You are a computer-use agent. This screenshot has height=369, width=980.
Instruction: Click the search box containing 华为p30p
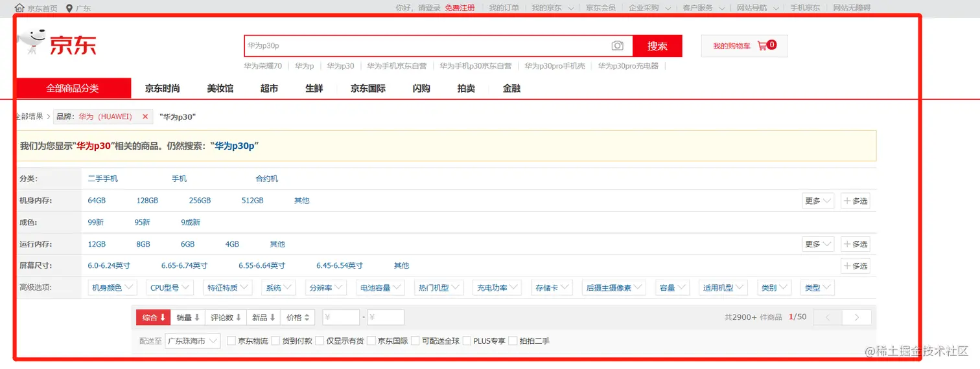[x=427, y=46]
